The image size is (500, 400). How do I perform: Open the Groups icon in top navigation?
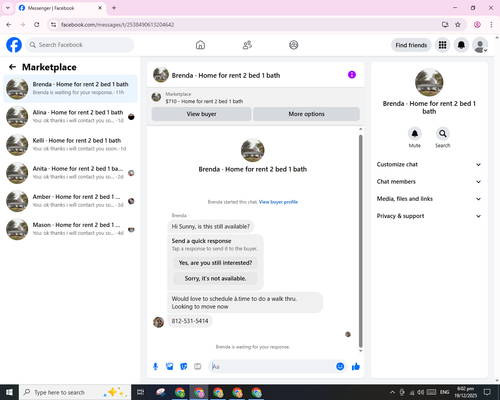(x=294, y=45)
